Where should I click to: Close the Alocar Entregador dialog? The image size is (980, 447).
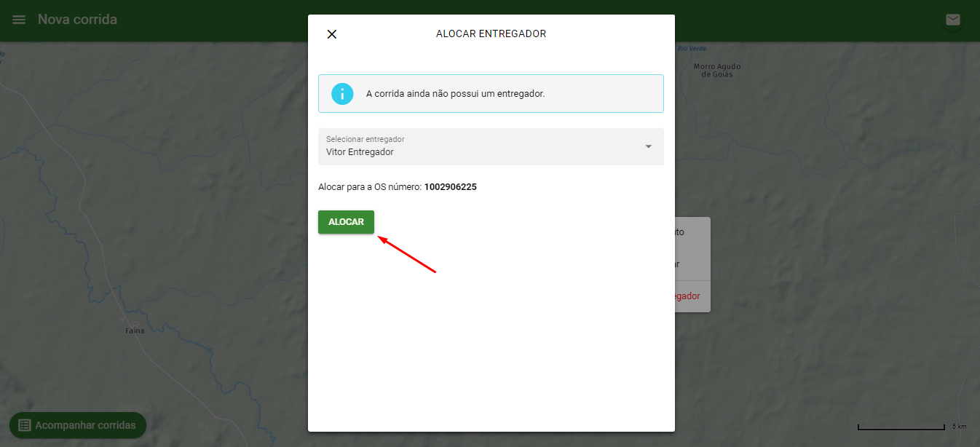332,34
